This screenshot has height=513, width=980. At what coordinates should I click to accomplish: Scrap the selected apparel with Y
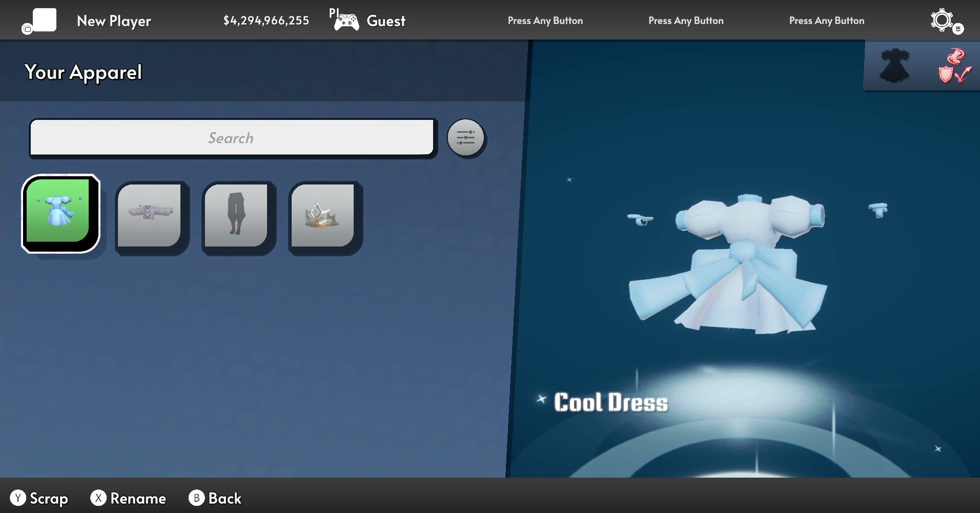(x=40, y=497)
